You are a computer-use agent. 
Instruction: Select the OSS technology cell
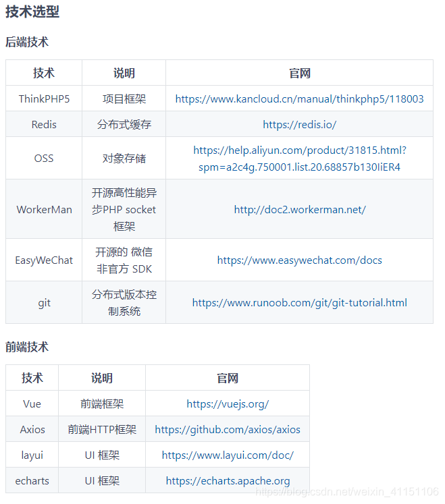pos(44,159)
